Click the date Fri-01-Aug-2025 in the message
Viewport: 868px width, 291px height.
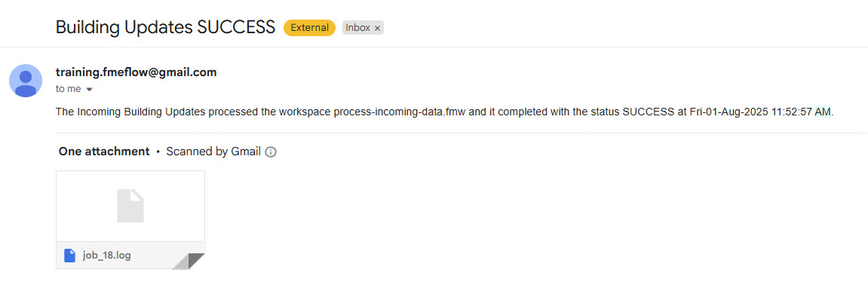tap(729, 112)
